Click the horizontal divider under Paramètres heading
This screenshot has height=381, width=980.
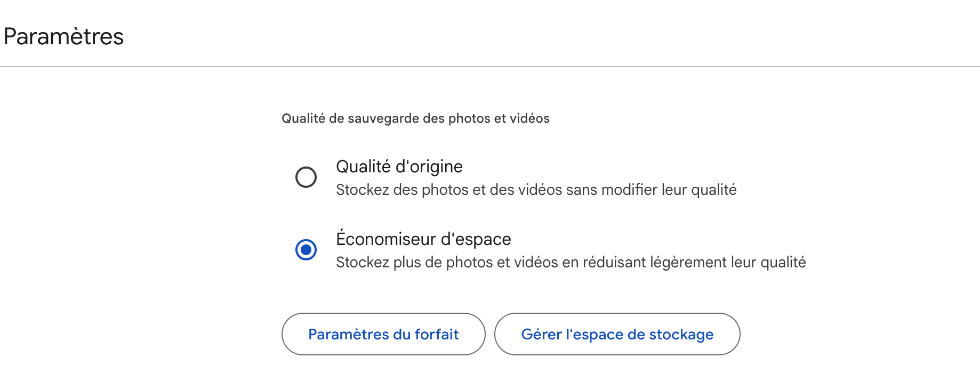pos(490,67)
